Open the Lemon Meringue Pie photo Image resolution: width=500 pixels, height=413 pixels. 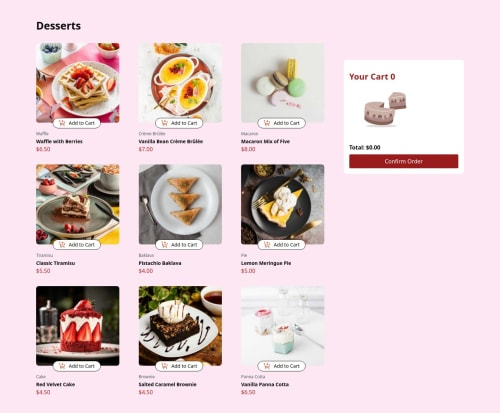pos(283,204)
